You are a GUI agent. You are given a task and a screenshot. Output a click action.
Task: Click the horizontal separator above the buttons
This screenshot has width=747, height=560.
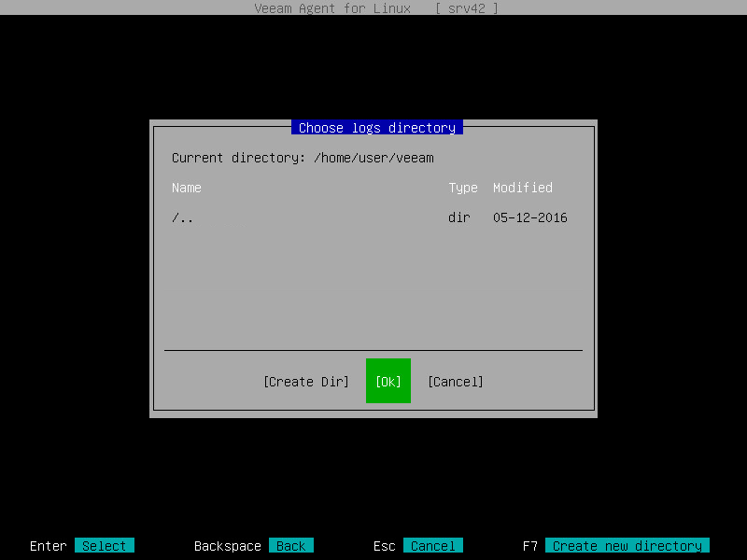(373, 348)
